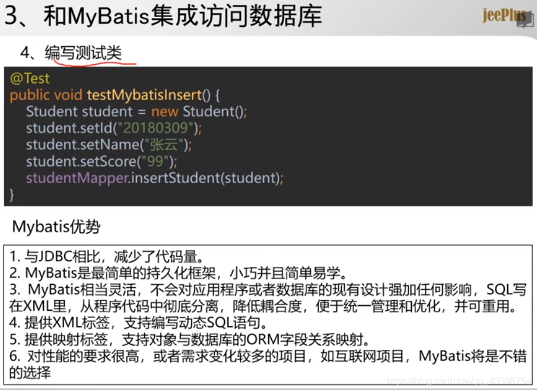Click item '5. 提供映射标签' ORM mapping line

tap(190, 339)
